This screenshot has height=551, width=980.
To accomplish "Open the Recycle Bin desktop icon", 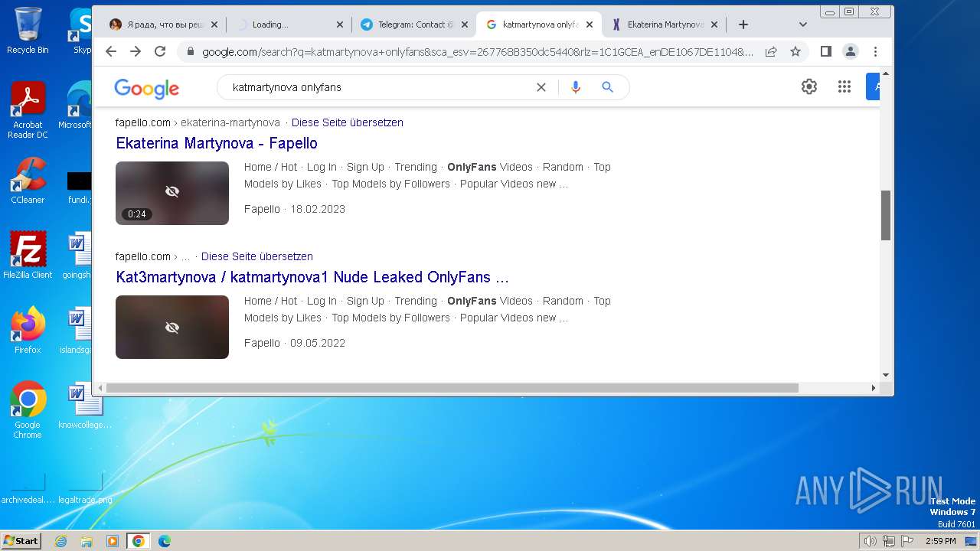I will (x=28, y=31).
